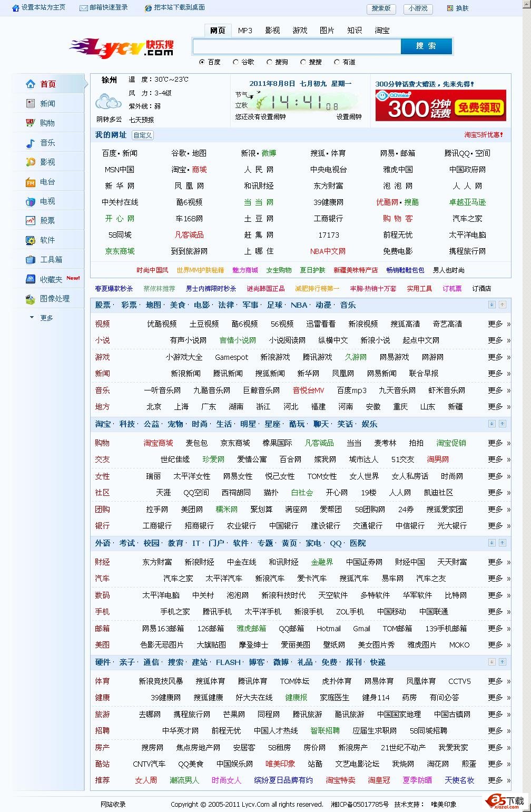Screen dimensions: 531x812
Task: Click the 换肤 skin-change icon
Action: coord(450,8)
